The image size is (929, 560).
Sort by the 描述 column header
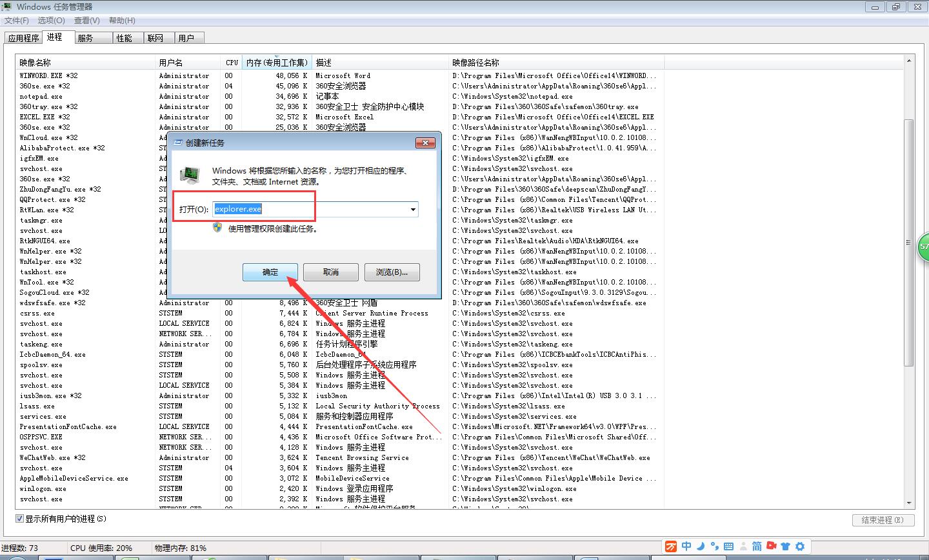(x=381, y=63)
